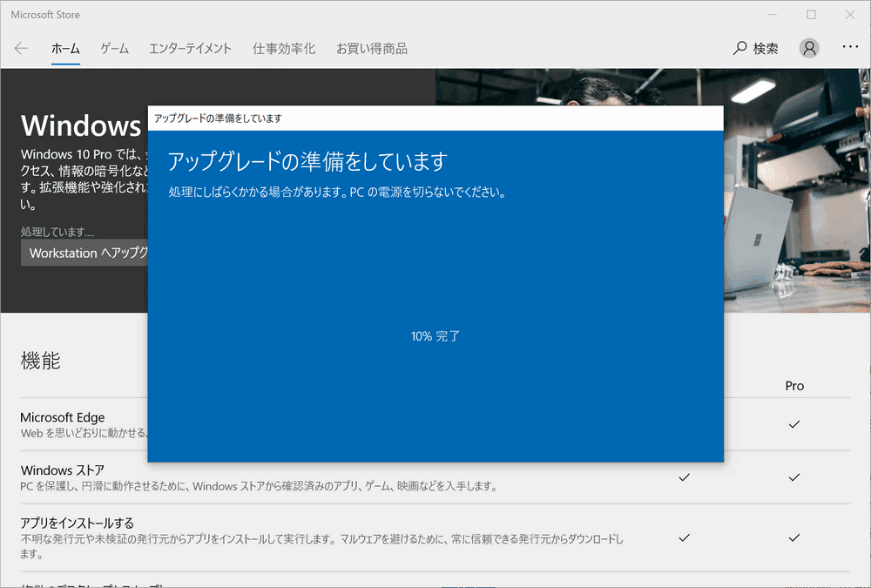The height and width of the screenshot is (588, 871).
Task: Go to the 仕事効率化 tab
Action: [284, 49]
